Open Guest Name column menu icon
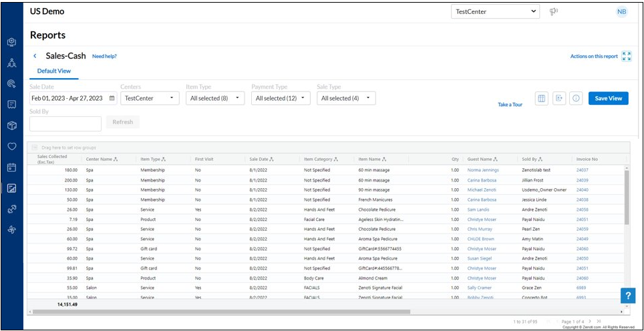This screenshot has height=331, width=644. [495, 159]
